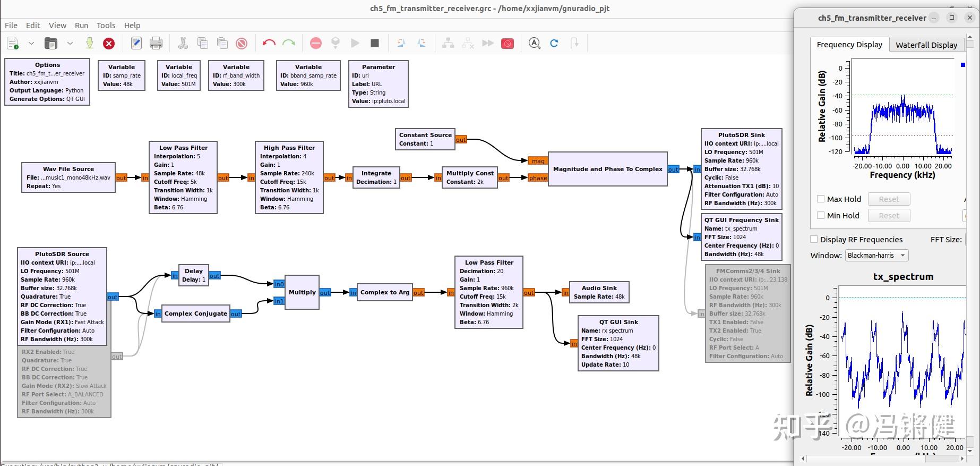Image resolution: width=980 pixels, height=466 pixels.
Task: Click the blue legend swatch on frequency plot
Action: tap(962, 65)
